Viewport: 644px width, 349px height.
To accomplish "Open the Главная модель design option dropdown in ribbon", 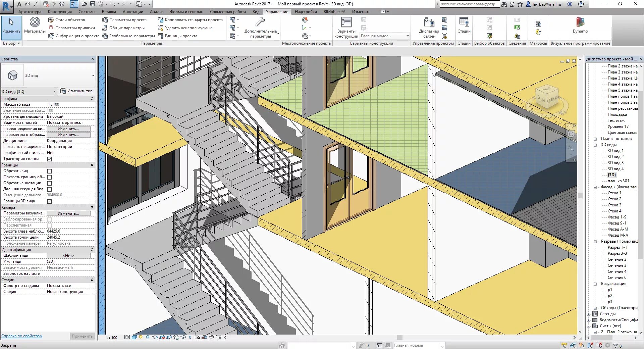I will click(385, 36).
